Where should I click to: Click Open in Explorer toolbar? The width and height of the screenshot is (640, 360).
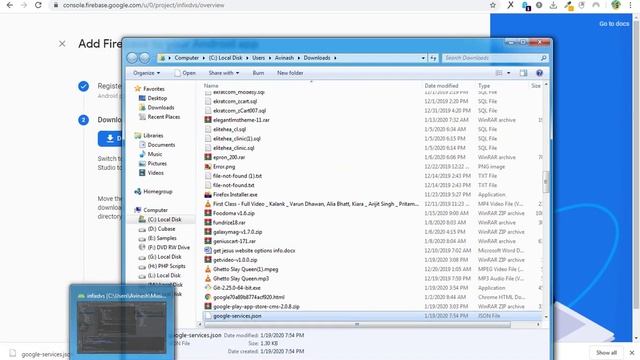tap(185, 73)
